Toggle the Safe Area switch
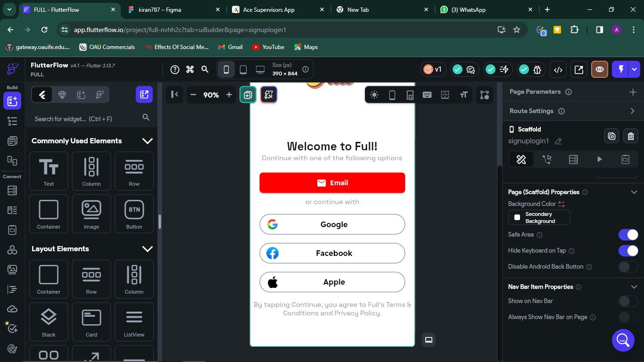644x362 pixels. click(x=628, y=235)
